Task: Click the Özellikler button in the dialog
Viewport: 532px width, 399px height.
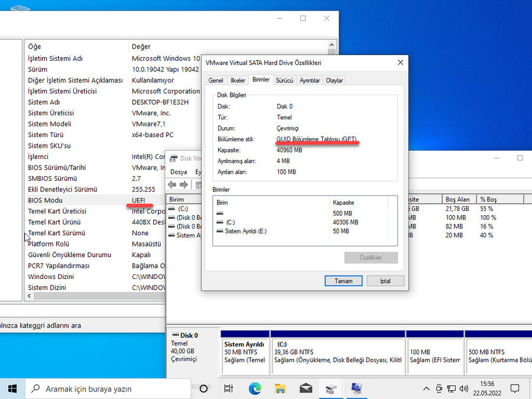Action: tap(371, 258)
